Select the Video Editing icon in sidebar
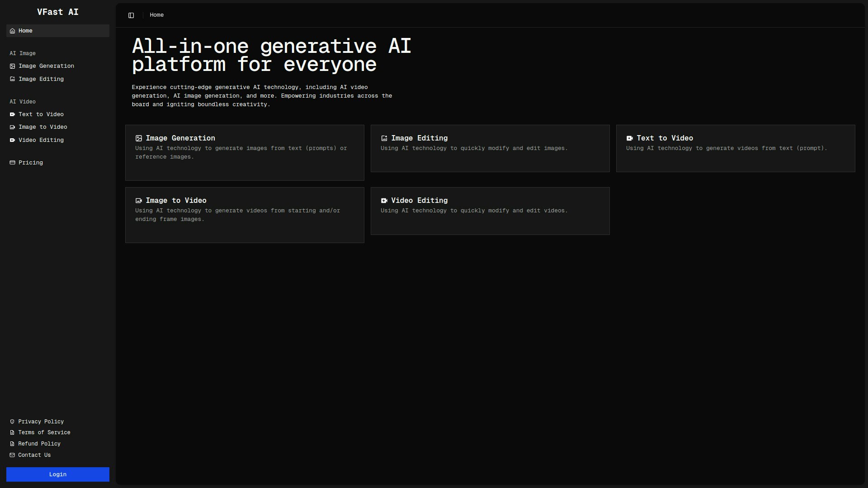This screenshot has height=488, width=868. tap(12, 140)
